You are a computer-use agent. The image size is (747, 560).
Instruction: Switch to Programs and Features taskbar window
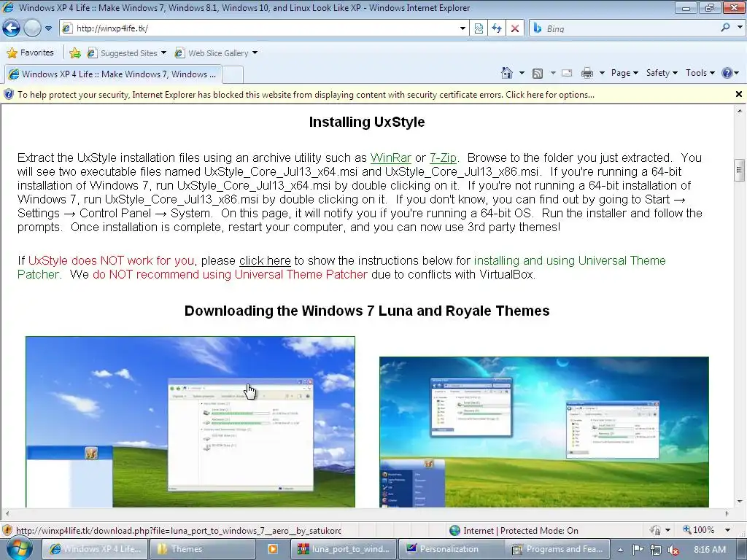(x=558, y=549)
